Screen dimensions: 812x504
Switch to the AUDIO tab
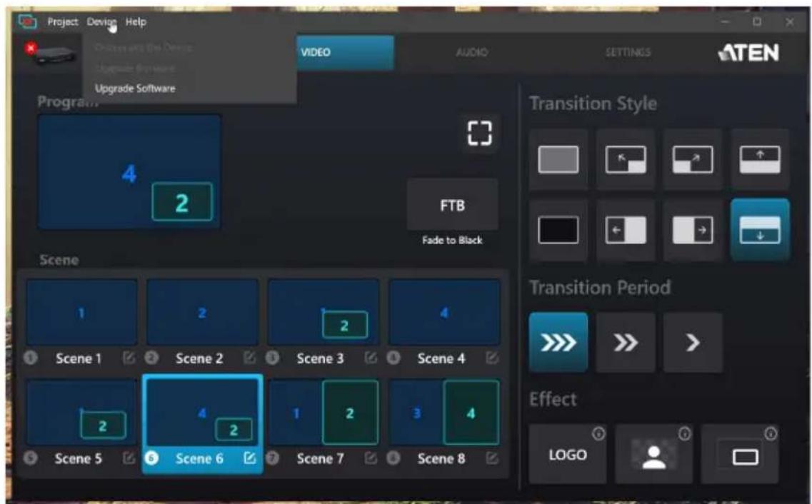(472, 52)
